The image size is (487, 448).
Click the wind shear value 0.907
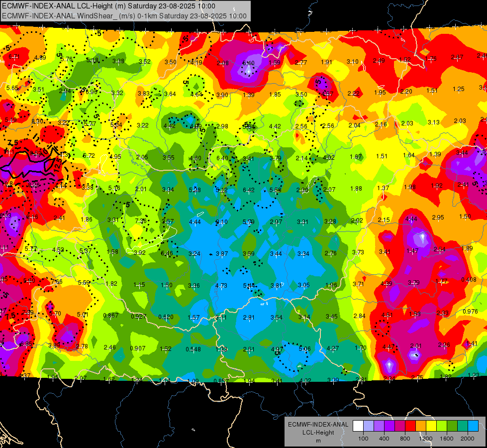coord(138,348)
